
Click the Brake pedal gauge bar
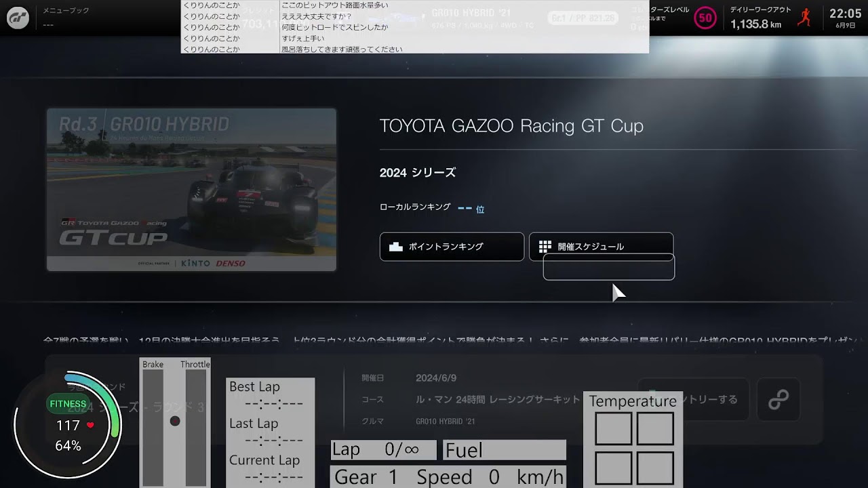pyautogui.click(x=153, y=427)
